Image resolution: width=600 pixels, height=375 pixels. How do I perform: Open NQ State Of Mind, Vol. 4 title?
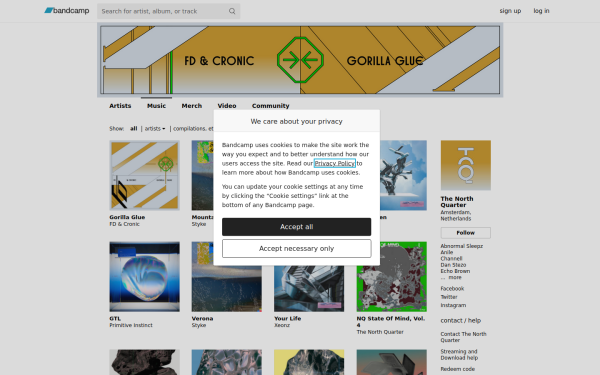click(x=391, y=321)
